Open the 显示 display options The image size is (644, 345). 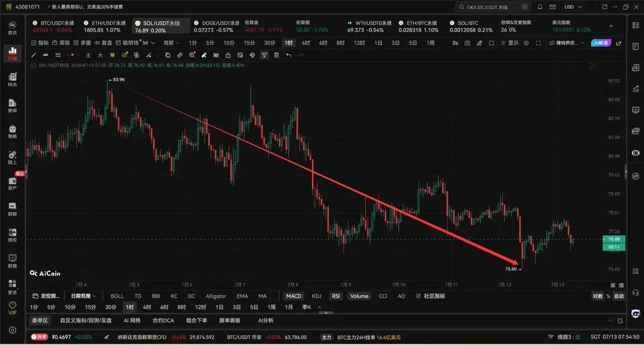point(510,43)
